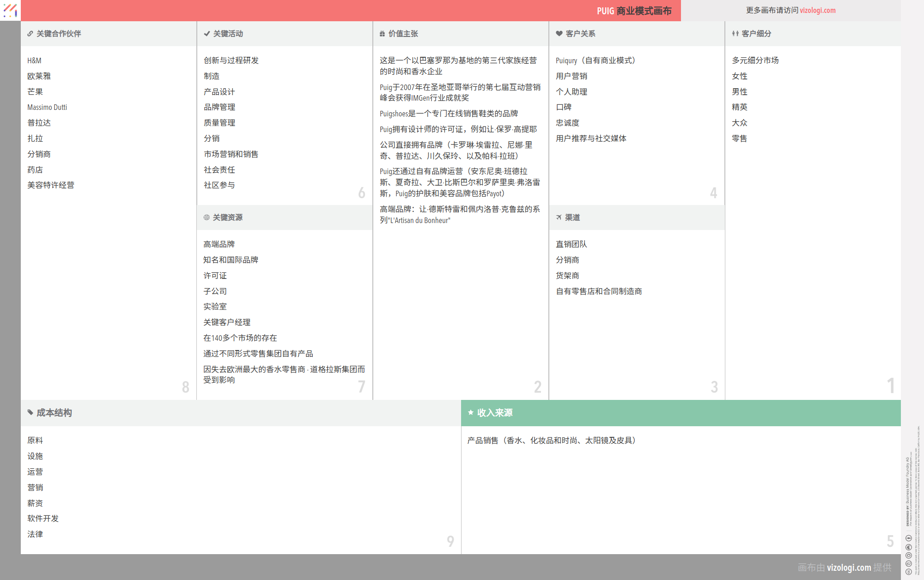The height and width of the screenshot is (580, 924).
Task: Click the 创新与过程研发 activity item
Action: coord(231,60)
